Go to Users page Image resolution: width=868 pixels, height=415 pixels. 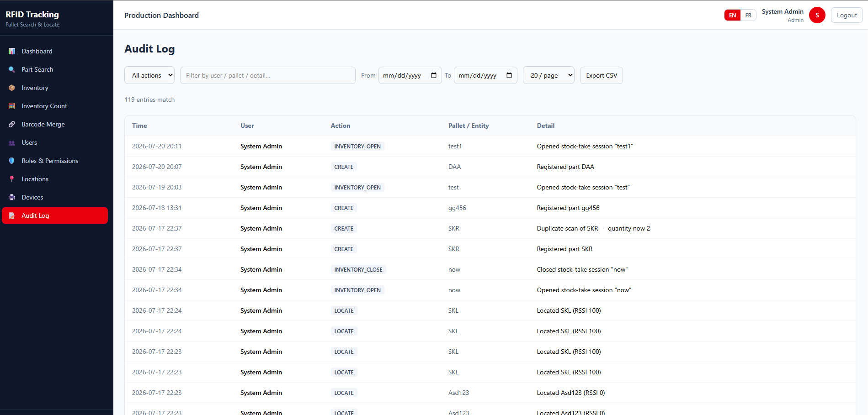click(x=55, y=142)
